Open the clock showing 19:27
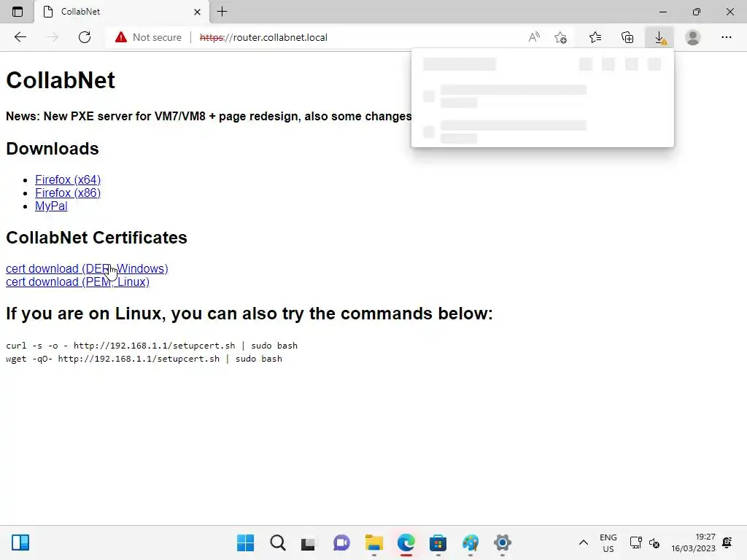The height and width of the screenshot is (560, 747). pos(693,542)
